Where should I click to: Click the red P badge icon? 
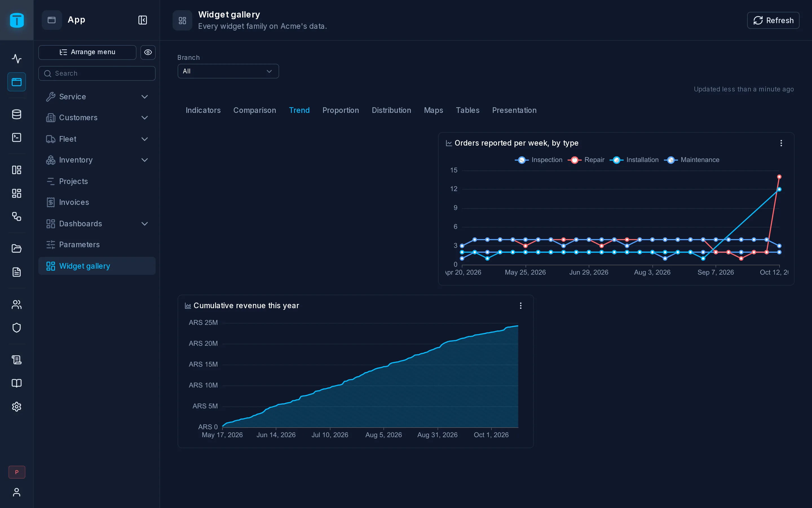[16, 472]
